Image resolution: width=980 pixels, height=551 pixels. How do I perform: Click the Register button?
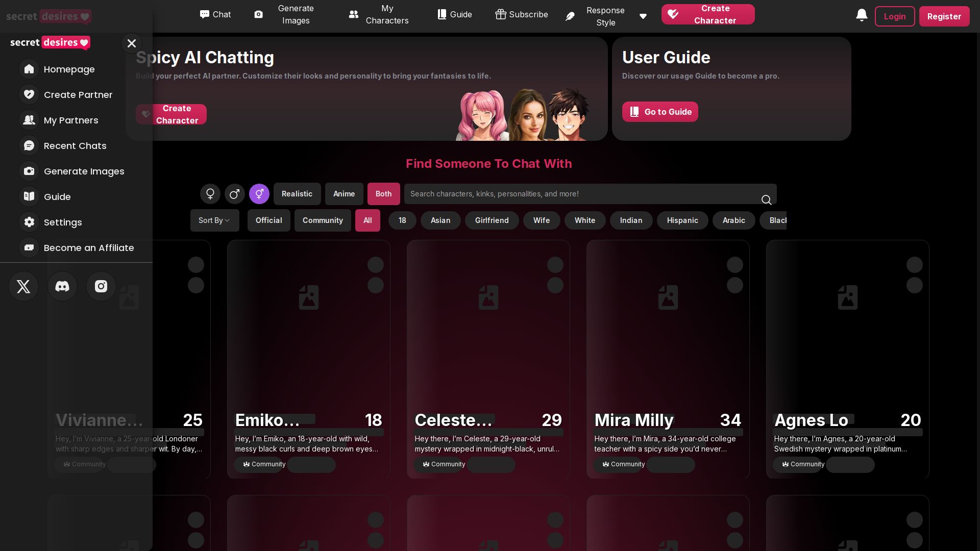tap(944, 16)
